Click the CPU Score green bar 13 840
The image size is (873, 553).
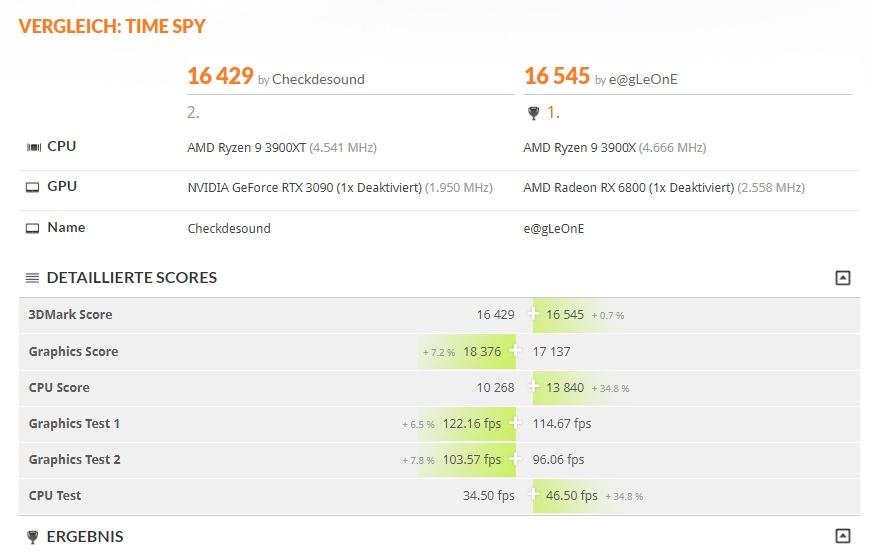pyautogui.click(x=581, y=388)
